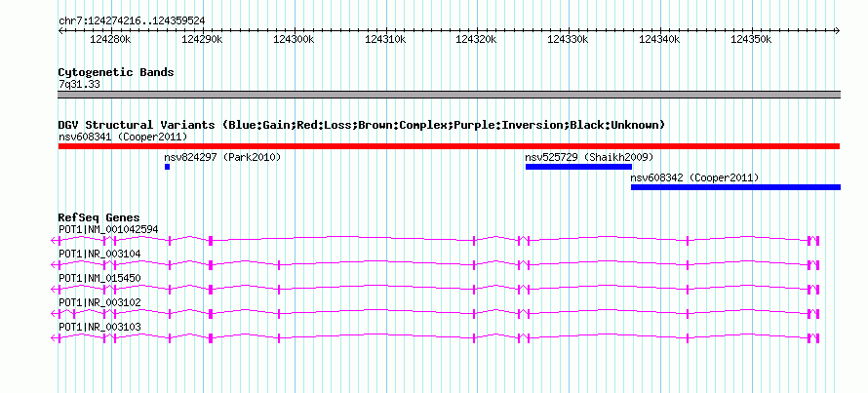
Task: Click the POT1|NM_001042594 gene label
Action: point(108,229)
